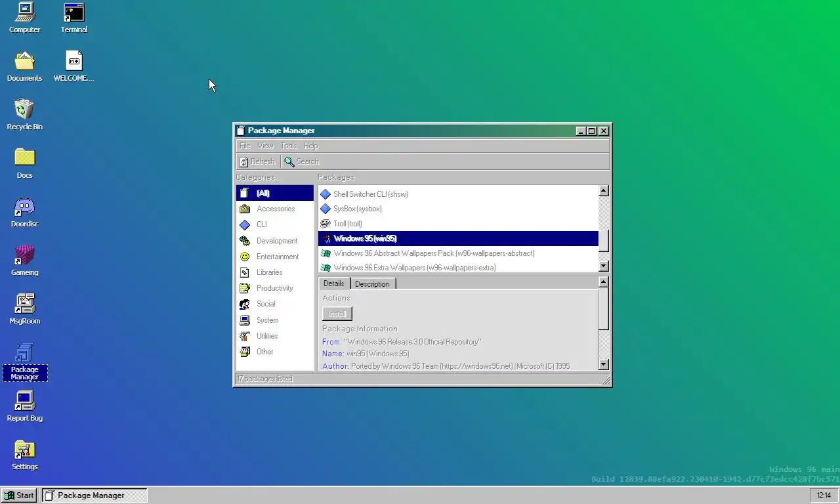840x504 pixels.
Task: Select the System category
Action: [275, 320]
